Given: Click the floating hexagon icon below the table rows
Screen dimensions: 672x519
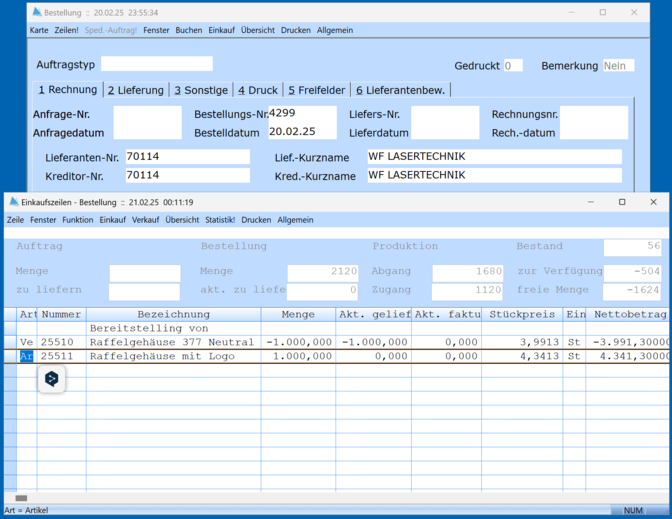Looking at the screenshot, I should (x=52, y=379).
